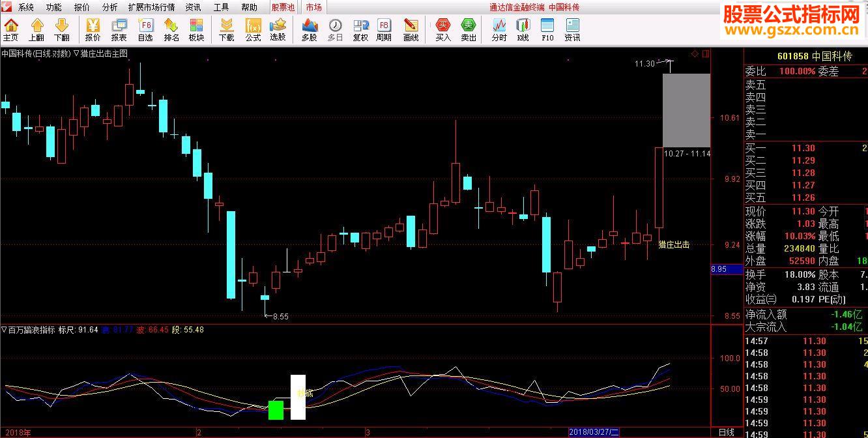Click the green 卖出 sell icon
This screenshot has width=868, height=438.
coord(469,30)
